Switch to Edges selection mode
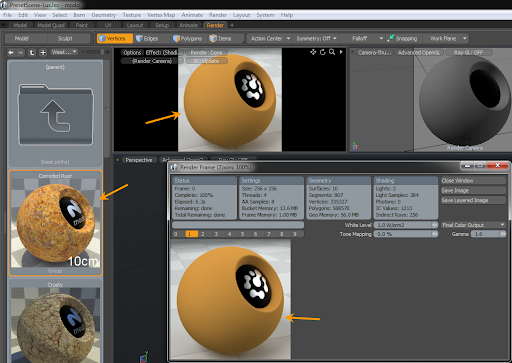Image resolution: width=512 pixels, height=363 pixels. coord(147,38)
